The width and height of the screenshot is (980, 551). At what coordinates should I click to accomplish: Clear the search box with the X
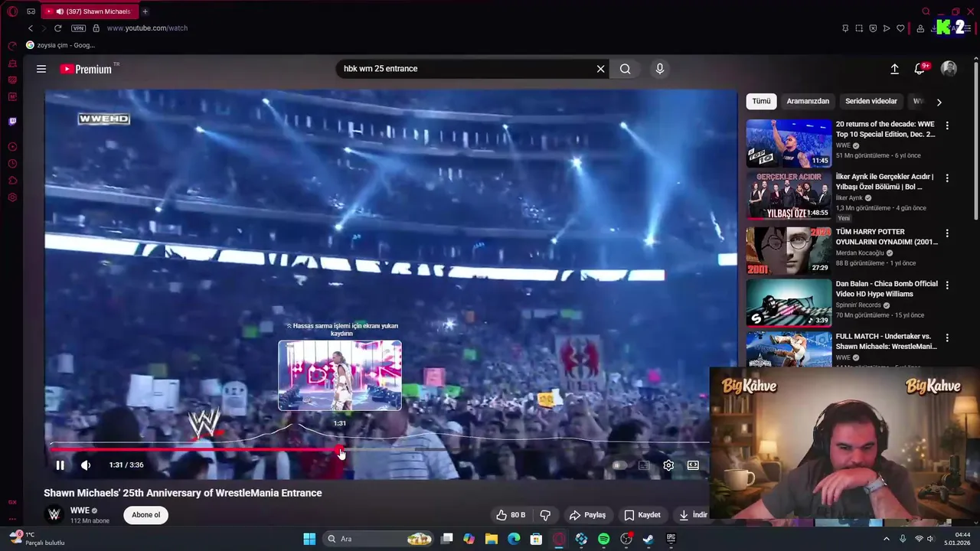click(x=601, y=69)
